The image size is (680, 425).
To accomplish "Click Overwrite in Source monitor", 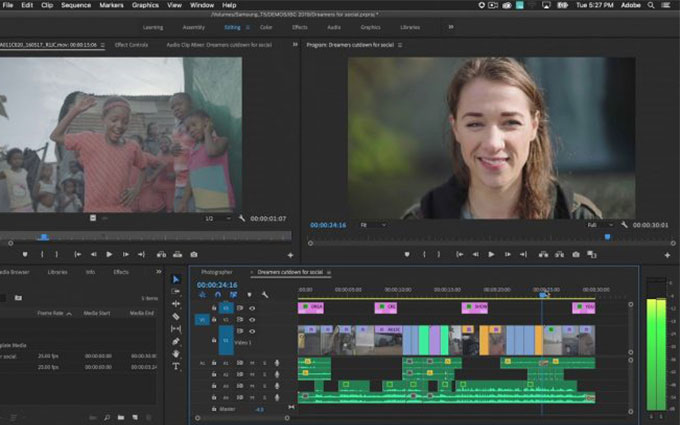I will coord(177,255).
